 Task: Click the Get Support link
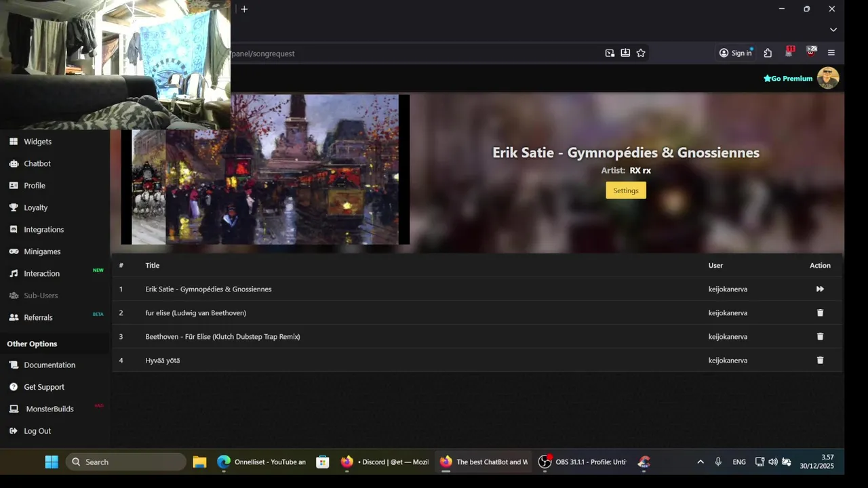[x=44, y=387]
